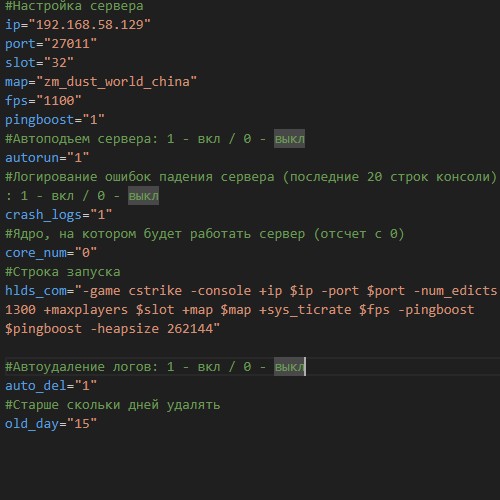The width and height of the screenshot is (500, 500).
Task: Click highlighted выкл after Логирование comment
Action: [x=144, y=196]
